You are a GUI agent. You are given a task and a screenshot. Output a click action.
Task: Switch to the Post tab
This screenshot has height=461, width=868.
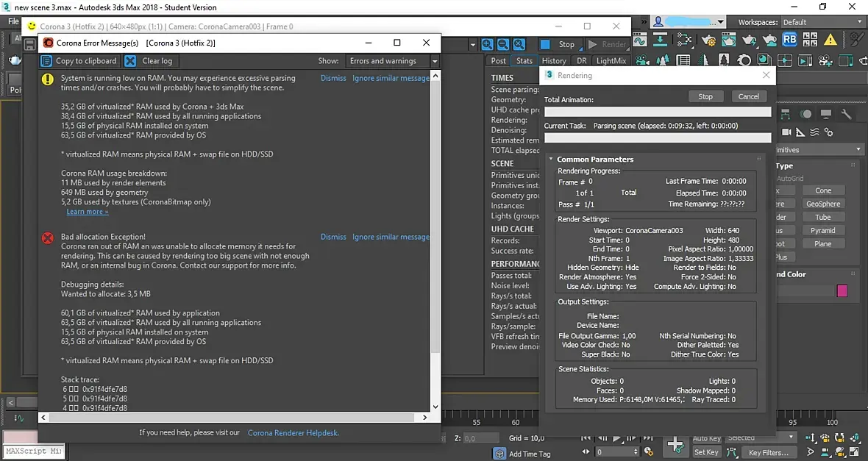[x=498, y=61]
